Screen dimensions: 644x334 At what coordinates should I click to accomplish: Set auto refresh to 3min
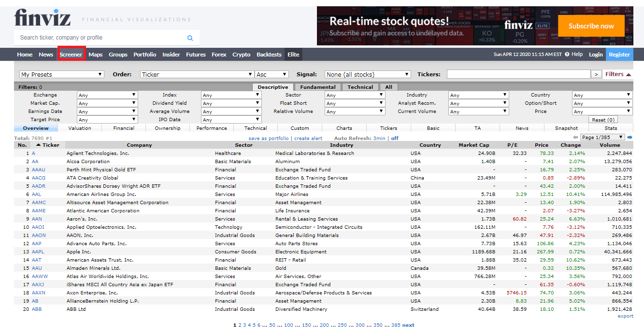coord(379,139)
